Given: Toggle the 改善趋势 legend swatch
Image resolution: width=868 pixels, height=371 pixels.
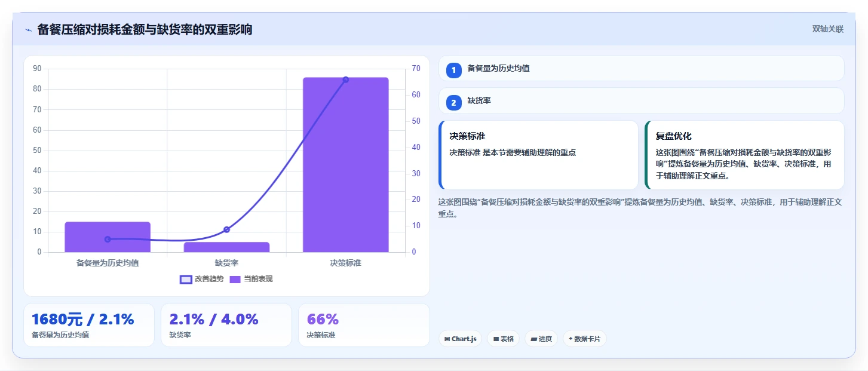Looking at the screenshot, I should point(186,279).
